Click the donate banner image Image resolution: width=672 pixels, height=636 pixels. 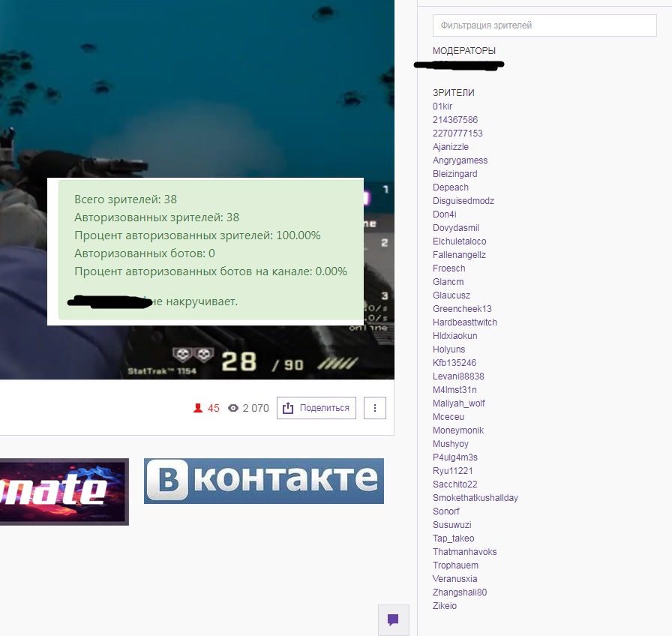64,491
